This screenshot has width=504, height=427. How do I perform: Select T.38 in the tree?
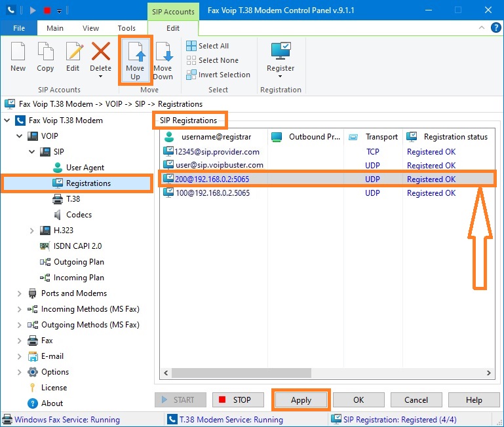(x=73, y=199)
